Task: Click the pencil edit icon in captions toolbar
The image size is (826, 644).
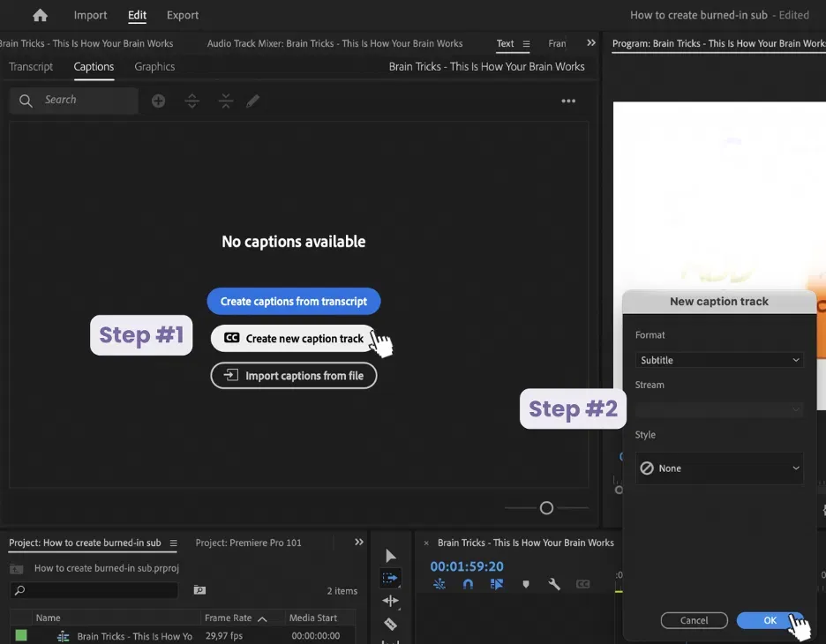Action: tap(253, 101)
